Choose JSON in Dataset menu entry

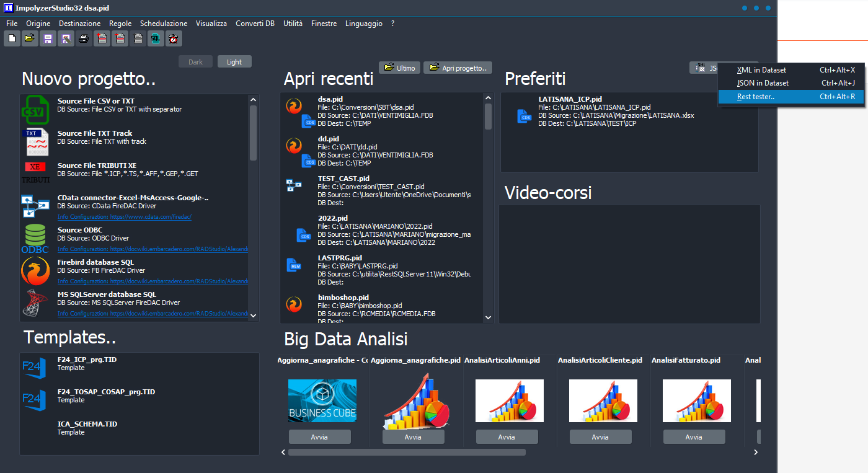pyautogui.click(x=791, y=83)
